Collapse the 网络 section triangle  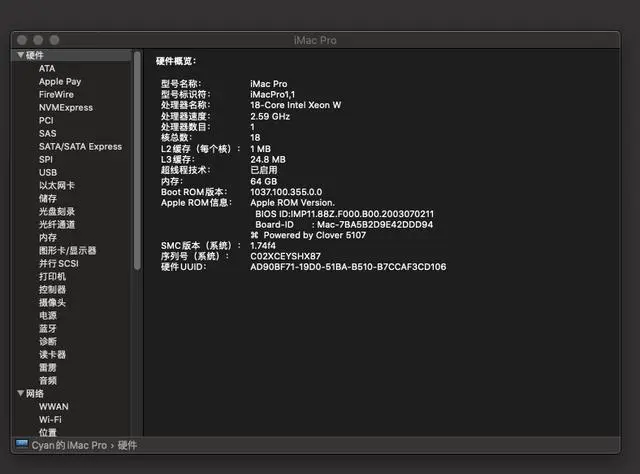pos(20,393)
